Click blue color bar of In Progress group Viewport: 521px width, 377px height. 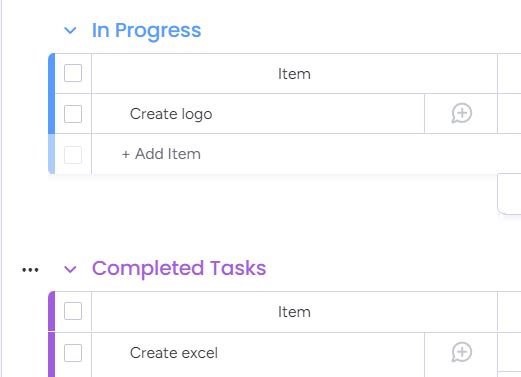pyautogui.click(x=52, y=94)
